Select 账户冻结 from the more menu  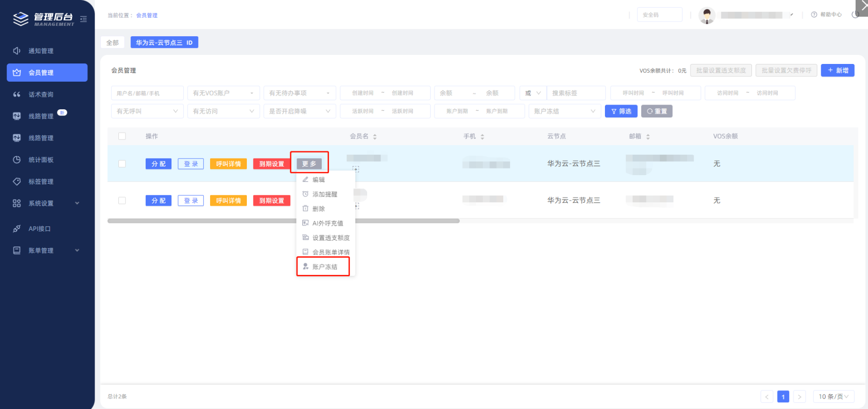[x=324, y=267]
